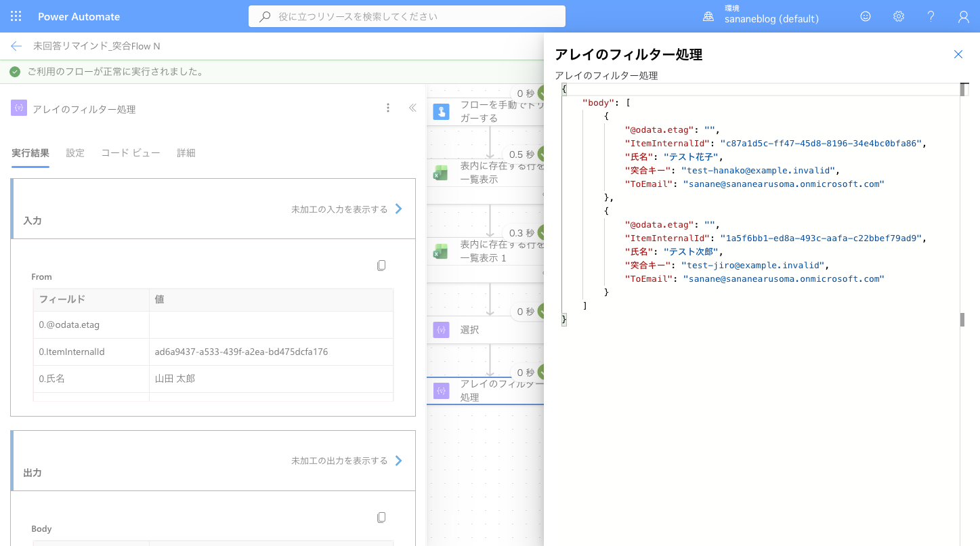Open the help question mark icon
Viewport: 980px width, 546px height.
point(931,16)
